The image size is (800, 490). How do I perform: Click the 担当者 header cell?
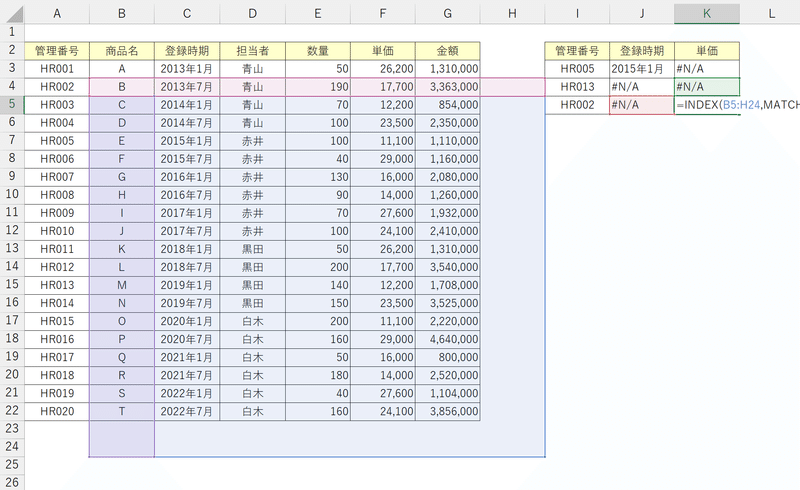(x=253, y=51)
